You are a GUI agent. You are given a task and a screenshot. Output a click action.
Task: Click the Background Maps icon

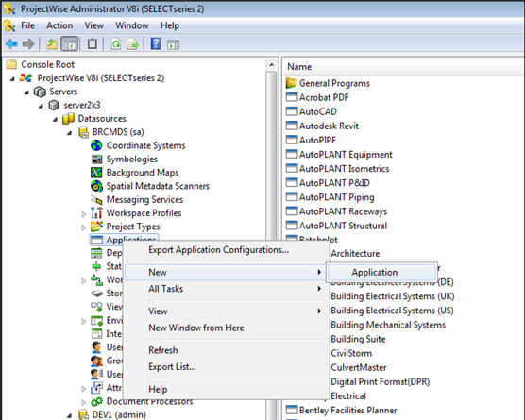coord(96,173)
